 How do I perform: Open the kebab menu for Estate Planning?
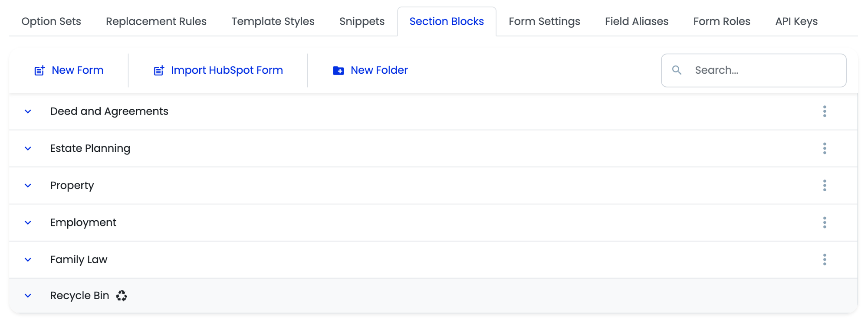point(824,148)
